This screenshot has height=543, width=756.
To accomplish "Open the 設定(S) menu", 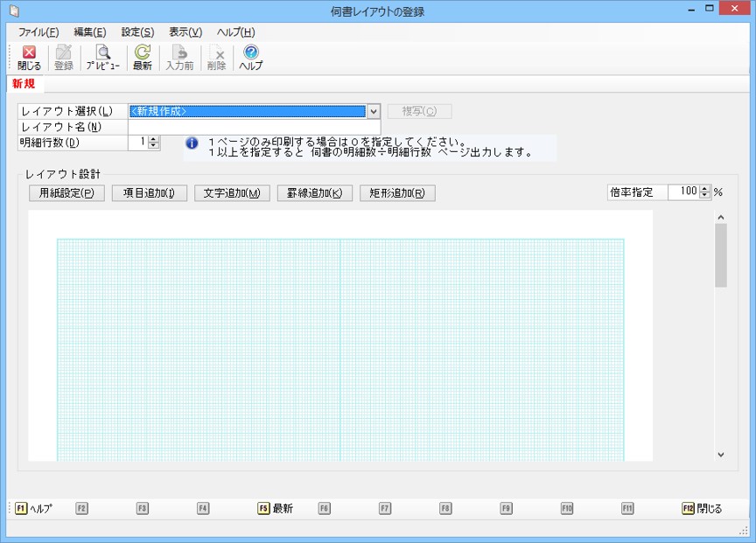I will pyautogui.click(x=137, y=31).
